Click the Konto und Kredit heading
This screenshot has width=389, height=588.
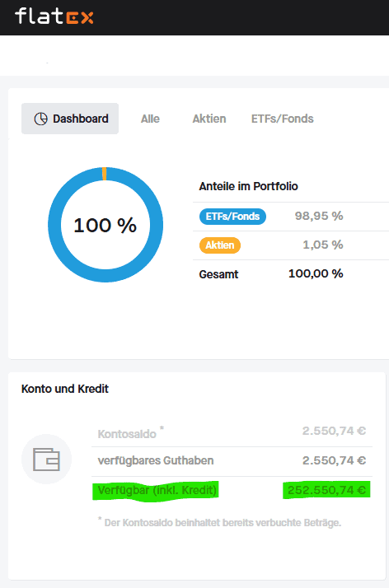pyautogui.click(x=65, y=389)
